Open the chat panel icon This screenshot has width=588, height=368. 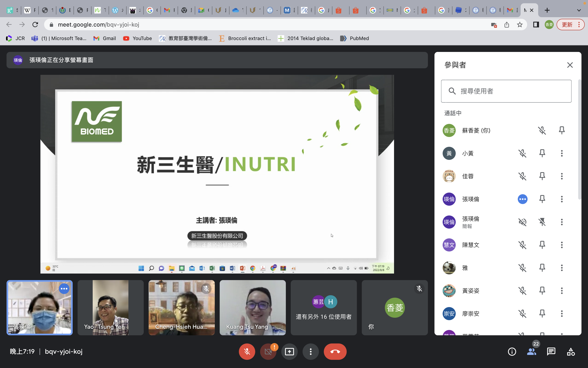coord(551,351)
